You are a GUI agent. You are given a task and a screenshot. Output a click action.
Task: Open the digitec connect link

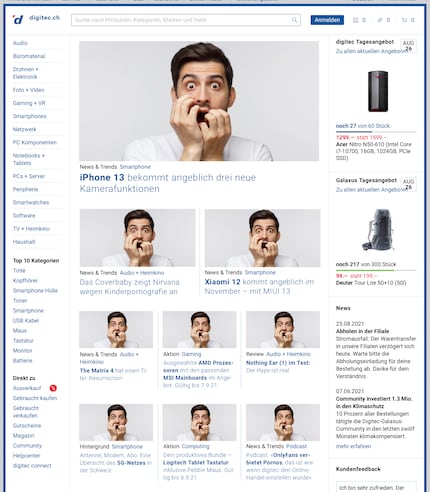click(32, 466)
